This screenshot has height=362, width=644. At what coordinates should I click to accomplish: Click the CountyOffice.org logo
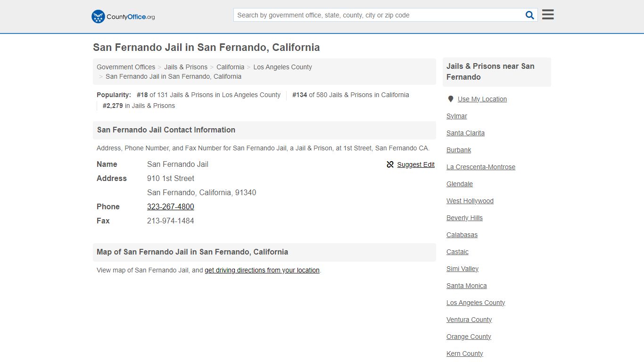[x=123, y=16]
